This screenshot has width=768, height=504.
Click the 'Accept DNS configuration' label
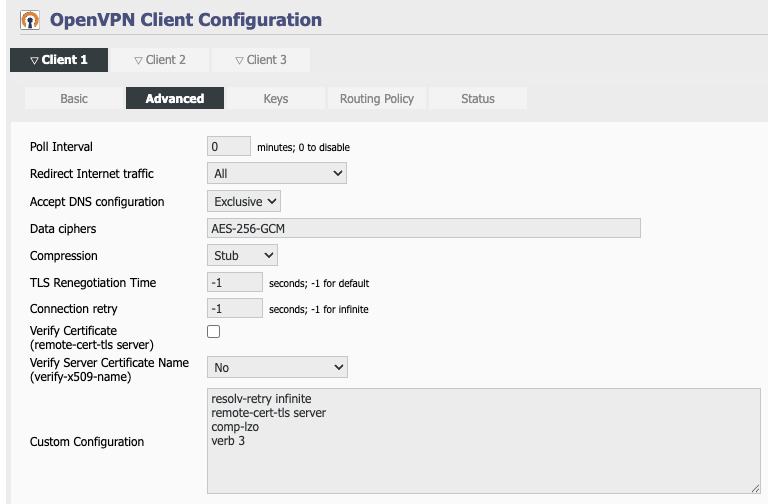pyautogui.click(x=97, y=202)
